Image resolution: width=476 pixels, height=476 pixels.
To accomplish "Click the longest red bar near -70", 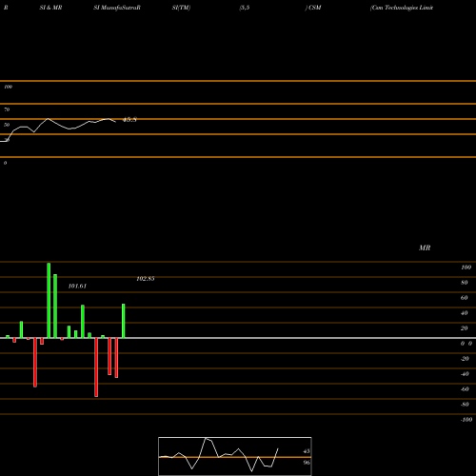I will [x=96, y=367].
